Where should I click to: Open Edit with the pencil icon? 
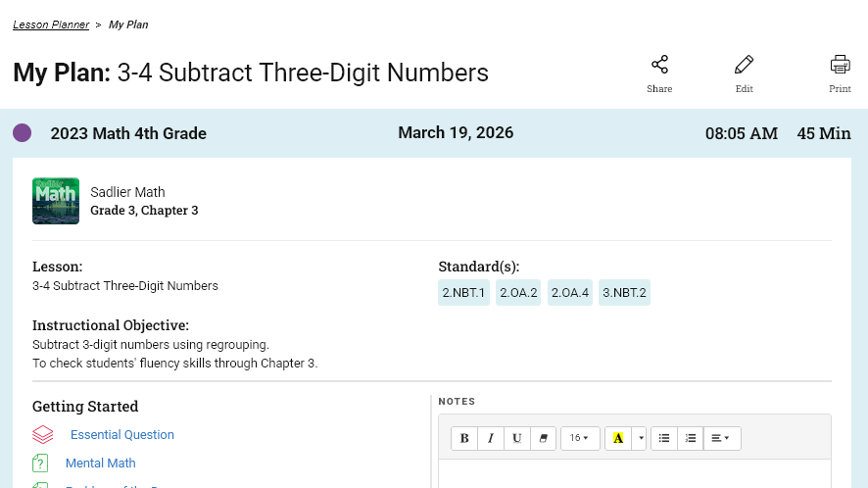pyautogui.click(x=744, y=65)
